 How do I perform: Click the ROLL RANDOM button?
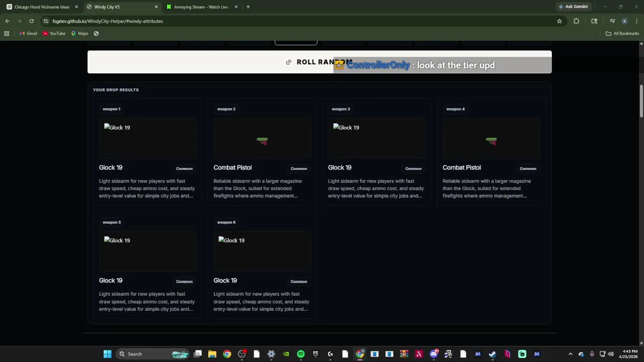point(319,62)
